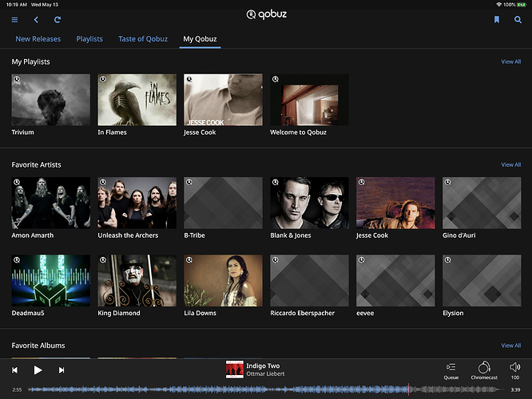Viewport: 532px width, 399px height.
Task: Click the Qobuz badge on In Flames playlist
Action: (x=103, y=79)
